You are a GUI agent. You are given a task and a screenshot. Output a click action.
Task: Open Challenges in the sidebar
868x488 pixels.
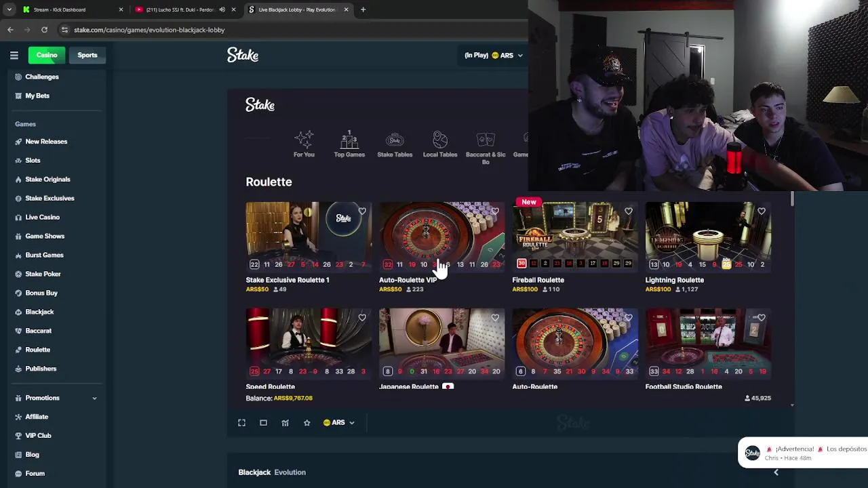click(x=42, y=77)
